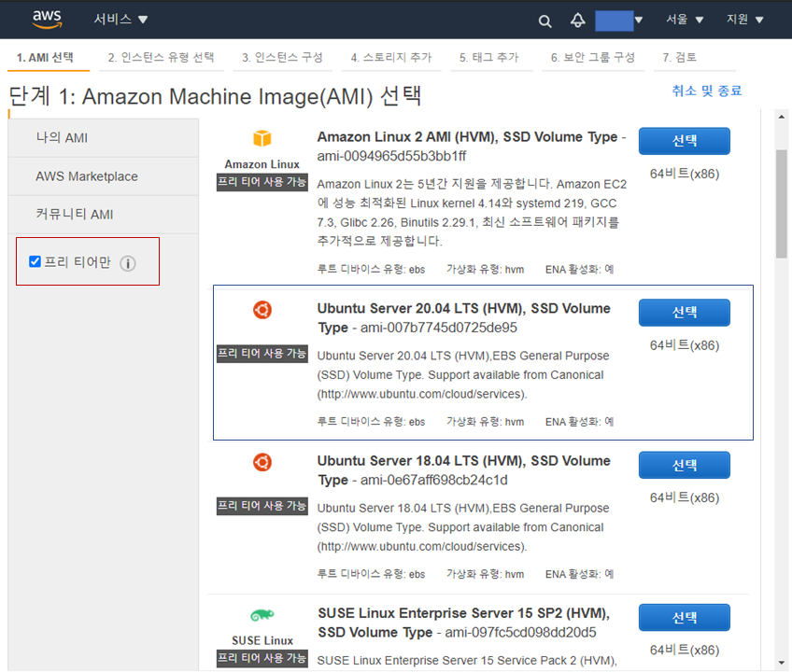Click 프리 티어 사용 가능 badge for Ubuntu 18.04
The image size is (792, 672).
[x=262, y=506]
